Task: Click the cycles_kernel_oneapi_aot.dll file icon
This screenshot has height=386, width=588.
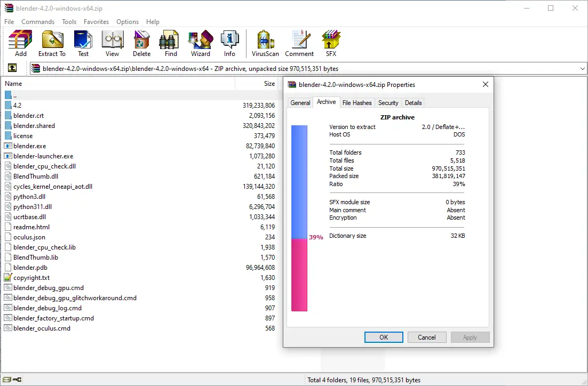Action: pyautogui.click(x=8, y=186)
